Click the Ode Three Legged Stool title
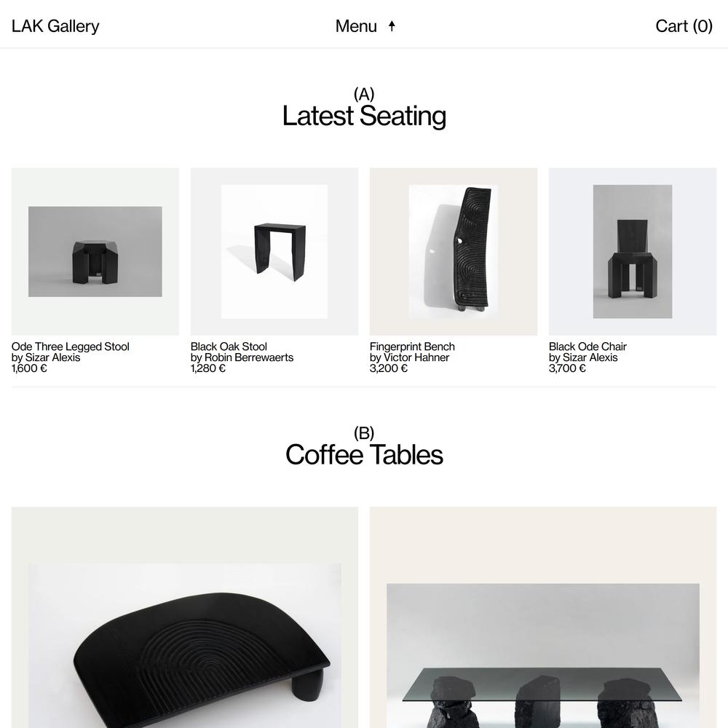The width and height of the screenshot is (728, 728). coord(71,347)
